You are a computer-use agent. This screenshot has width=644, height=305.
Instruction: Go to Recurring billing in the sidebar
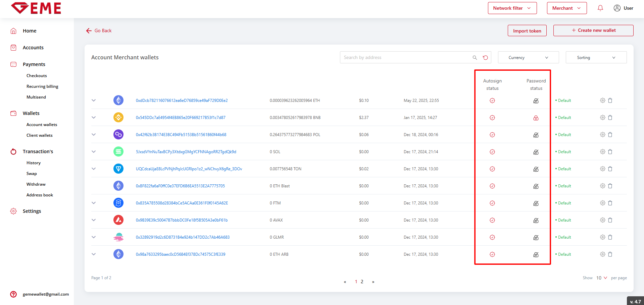coord(42,86)
